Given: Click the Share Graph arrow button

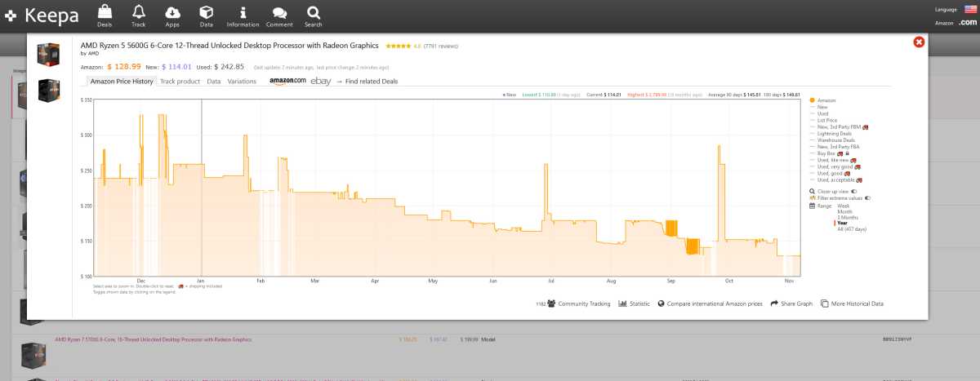Looking at the screenshot, I should tap(791, 303).
